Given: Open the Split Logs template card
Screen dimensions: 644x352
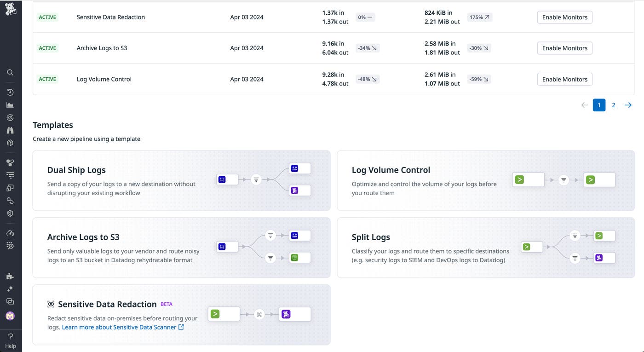Looking at the screenshot, I should point(486,248).
